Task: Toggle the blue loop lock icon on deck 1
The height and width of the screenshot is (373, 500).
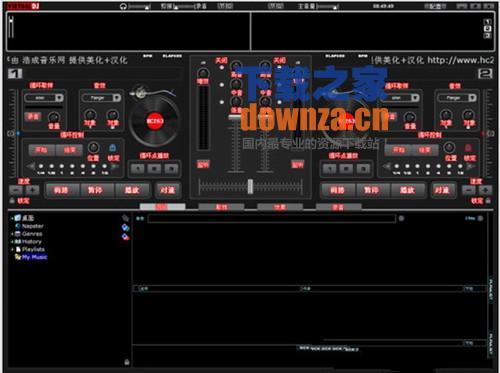Action: tap(112, 148)
